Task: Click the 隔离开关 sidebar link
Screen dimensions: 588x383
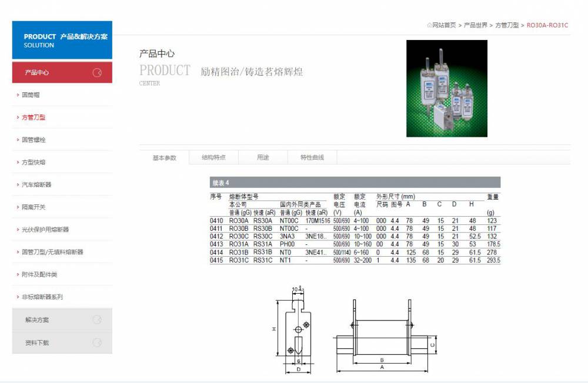Action: 34,207
